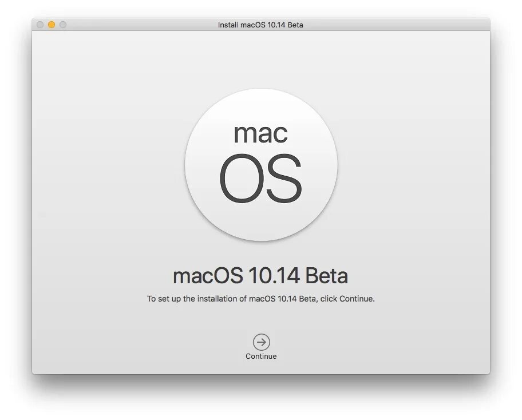522x420 pixels.
Task: Click the round macOS logo image
Action: [262, 164]
